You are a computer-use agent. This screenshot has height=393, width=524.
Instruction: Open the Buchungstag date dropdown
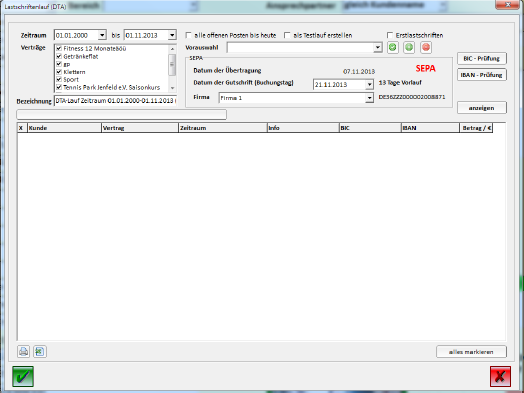tap(369, 85)
